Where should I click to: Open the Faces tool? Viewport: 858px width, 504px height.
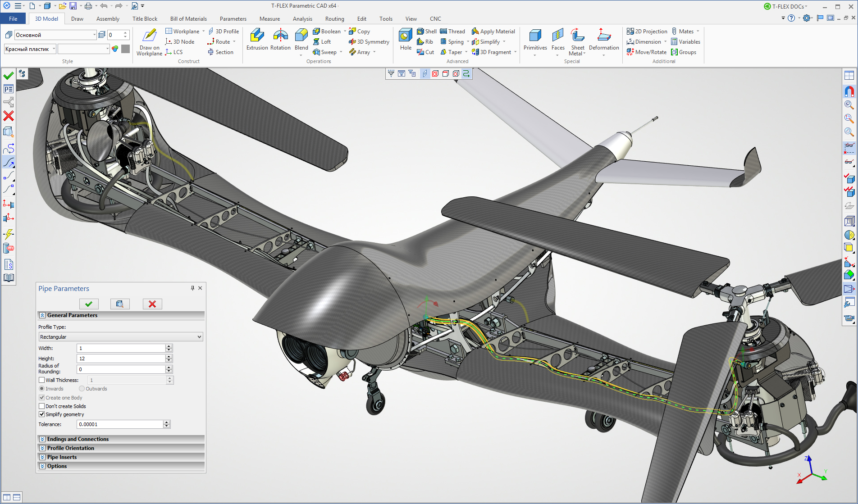[558, 39]
